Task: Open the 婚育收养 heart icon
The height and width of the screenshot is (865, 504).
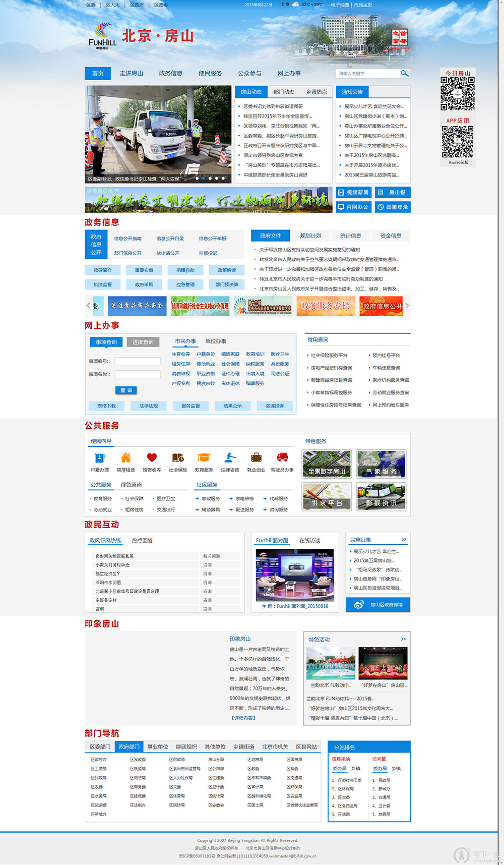Action: click(152, 457)
